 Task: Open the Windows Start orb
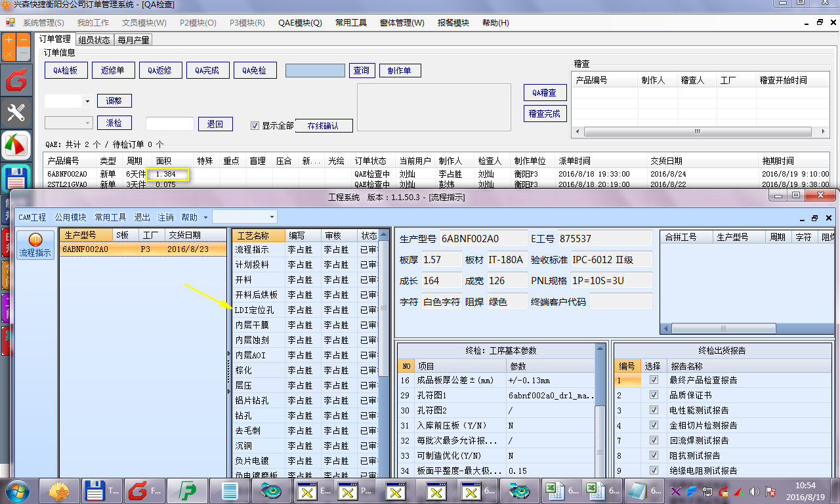click(x=17, y=490)
